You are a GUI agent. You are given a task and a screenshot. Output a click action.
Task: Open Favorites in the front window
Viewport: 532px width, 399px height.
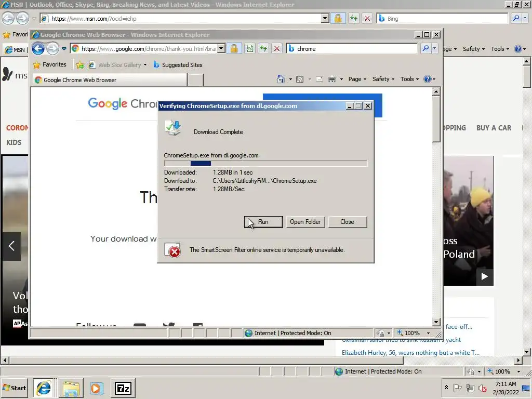click(49, 64)
